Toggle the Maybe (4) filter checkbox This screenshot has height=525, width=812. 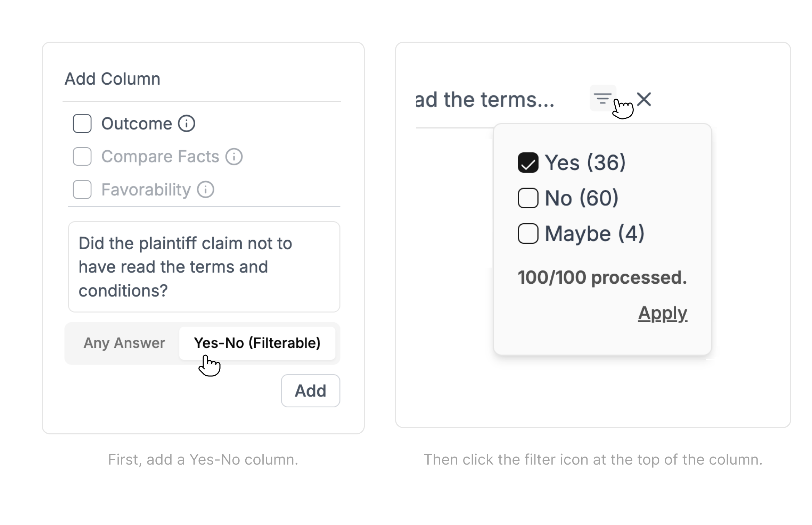[x=528, y=233]
